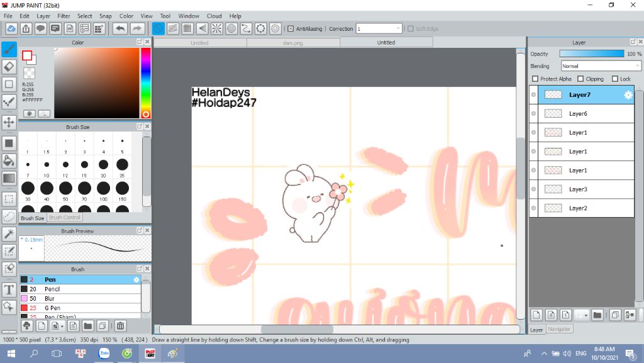Viewport: 644px width, 363px height.
Task: Click the Undo arrow in toolbar
Action: [120, 28]
